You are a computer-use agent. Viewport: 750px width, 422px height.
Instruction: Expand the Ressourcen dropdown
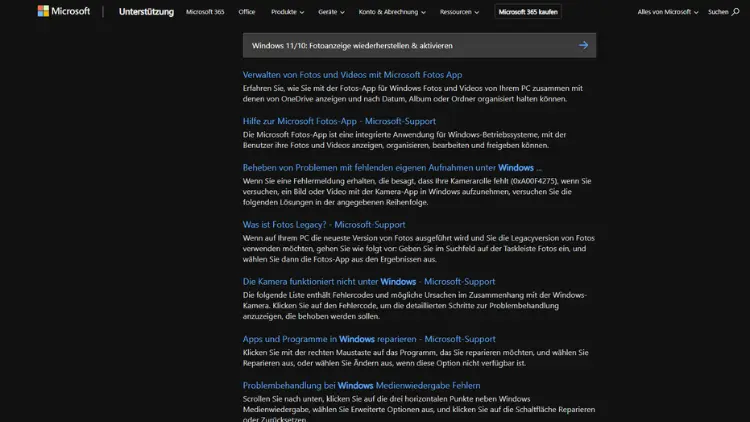tap(459, 12)
